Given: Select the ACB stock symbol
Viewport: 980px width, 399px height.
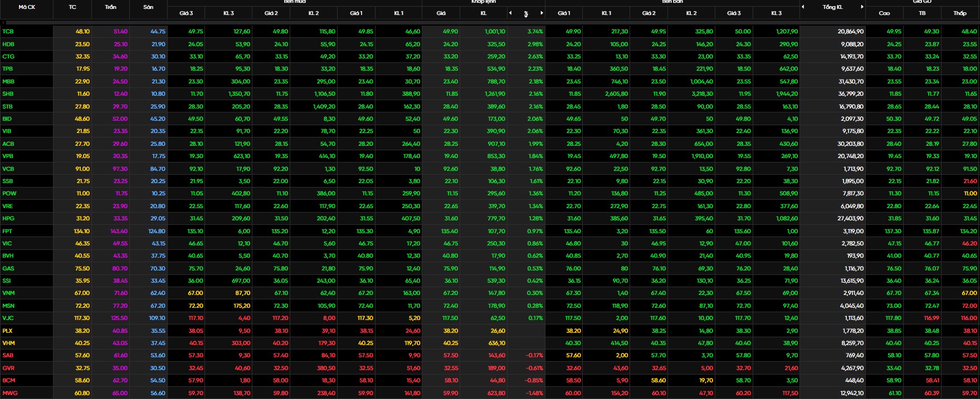Looking at the screenshot, I should coord(8,144).
